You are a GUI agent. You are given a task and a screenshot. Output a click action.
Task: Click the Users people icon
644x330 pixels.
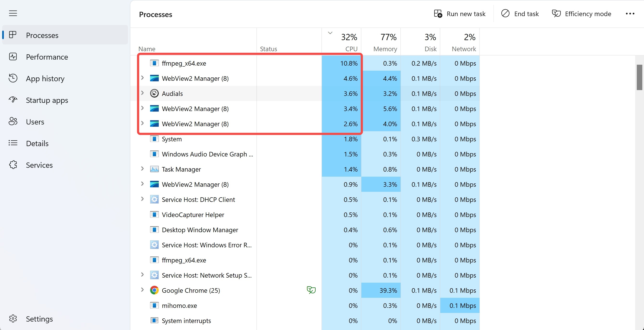[13, 121]
